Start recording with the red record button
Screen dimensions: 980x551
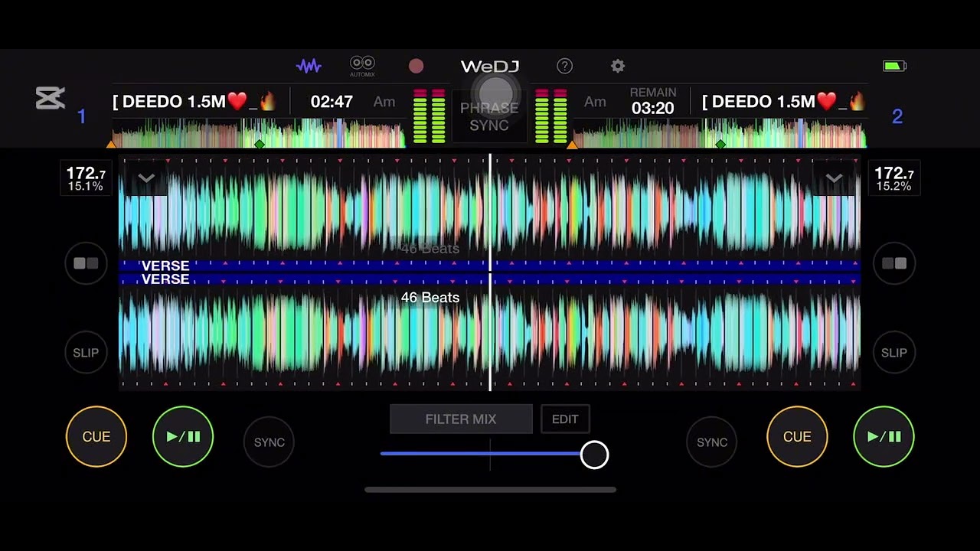click(x=416, y=66)
